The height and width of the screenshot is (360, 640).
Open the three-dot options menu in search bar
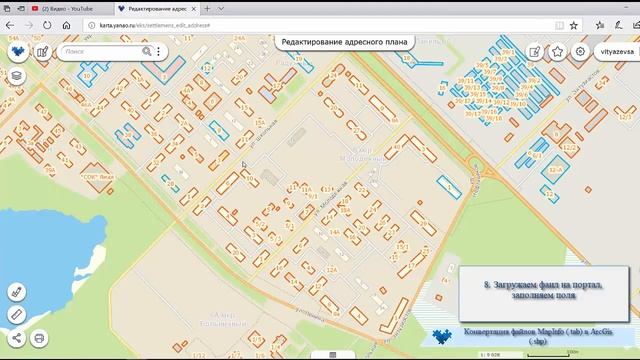coord(158,51)
